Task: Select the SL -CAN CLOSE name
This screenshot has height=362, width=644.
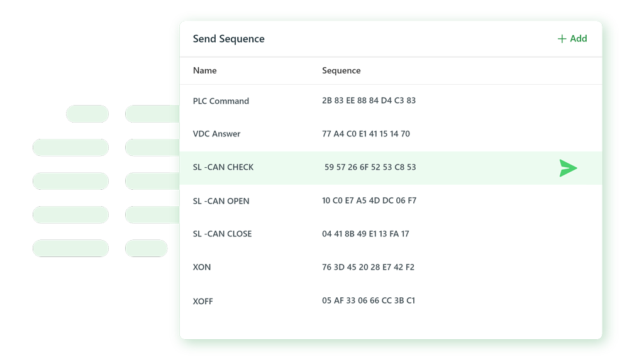Action: pyautogui.click(x=222, y=234)
